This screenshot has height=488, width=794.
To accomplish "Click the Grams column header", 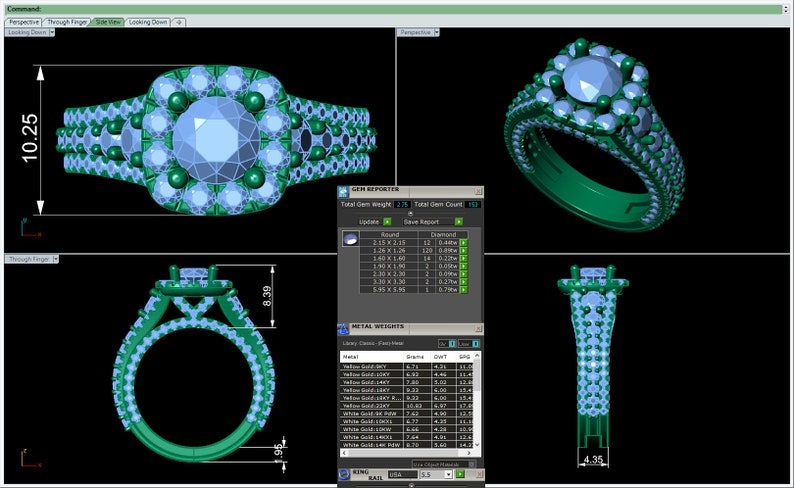I will (418, 357).
